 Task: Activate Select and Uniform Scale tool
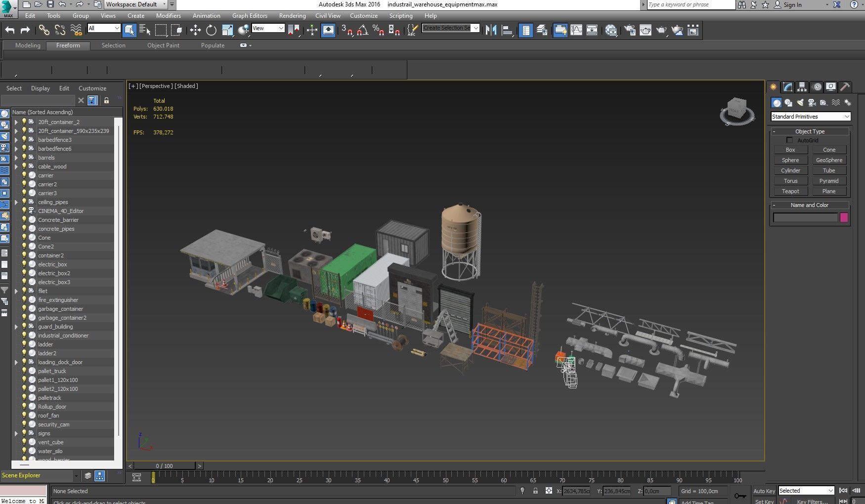point(227,30)
